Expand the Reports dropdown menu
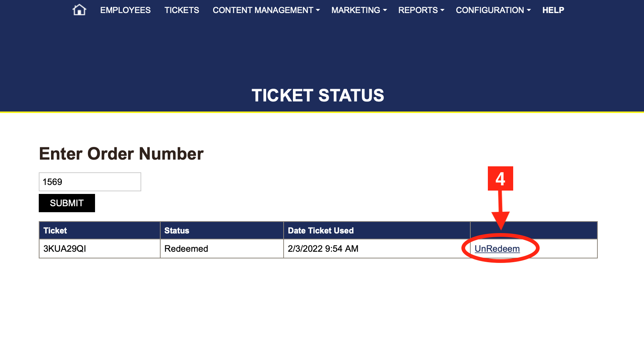644x361 pixels. point(421,10)
